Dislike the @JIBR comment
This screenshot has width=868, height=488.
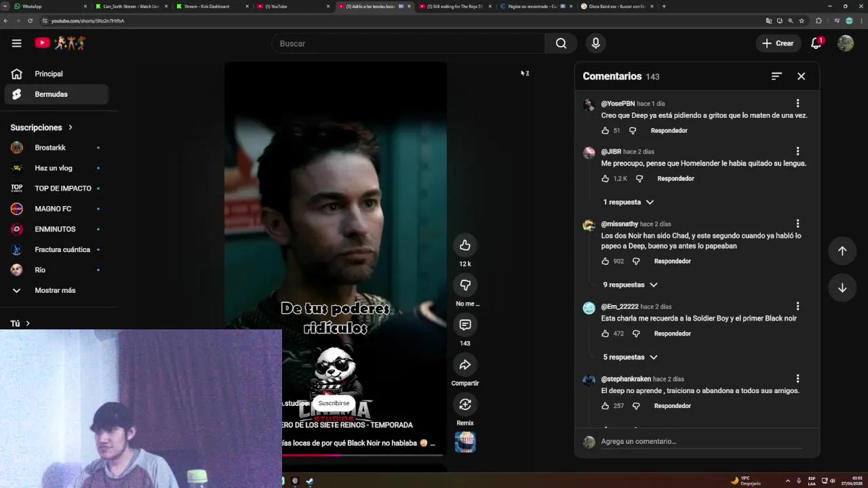click(x=639, y=179)
